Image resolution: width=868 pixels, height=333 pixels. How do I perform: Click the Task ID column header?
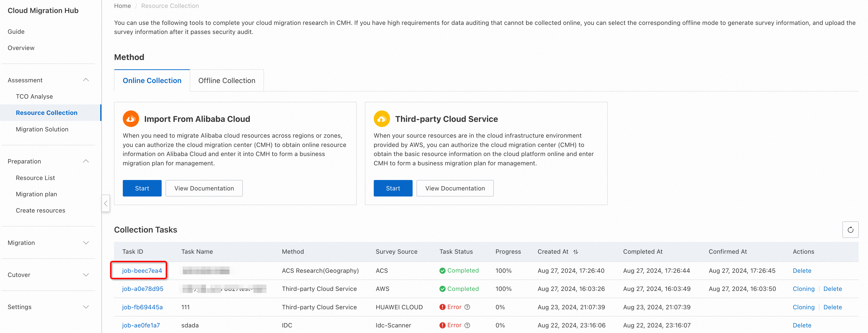132,252
